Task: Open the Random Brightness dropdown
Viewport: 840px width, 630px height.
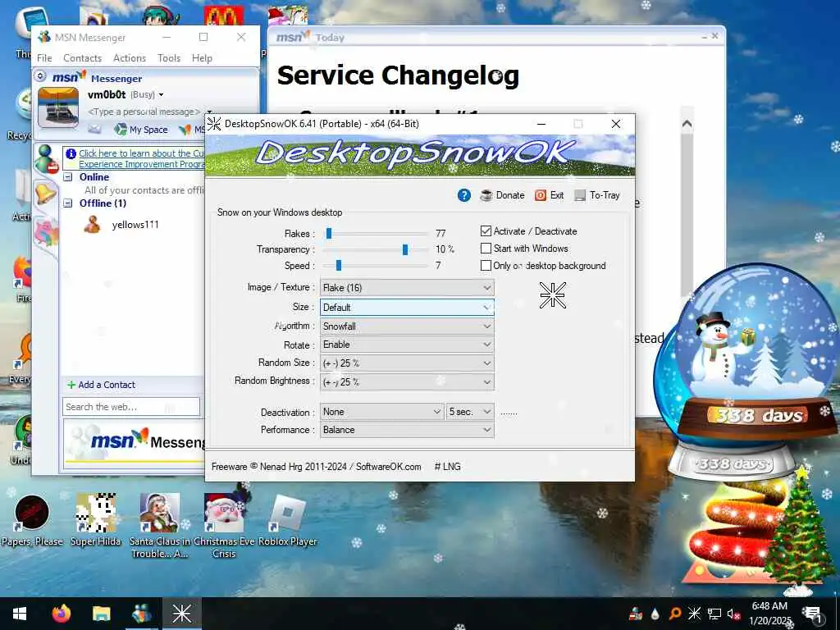Action: (407, 382)
